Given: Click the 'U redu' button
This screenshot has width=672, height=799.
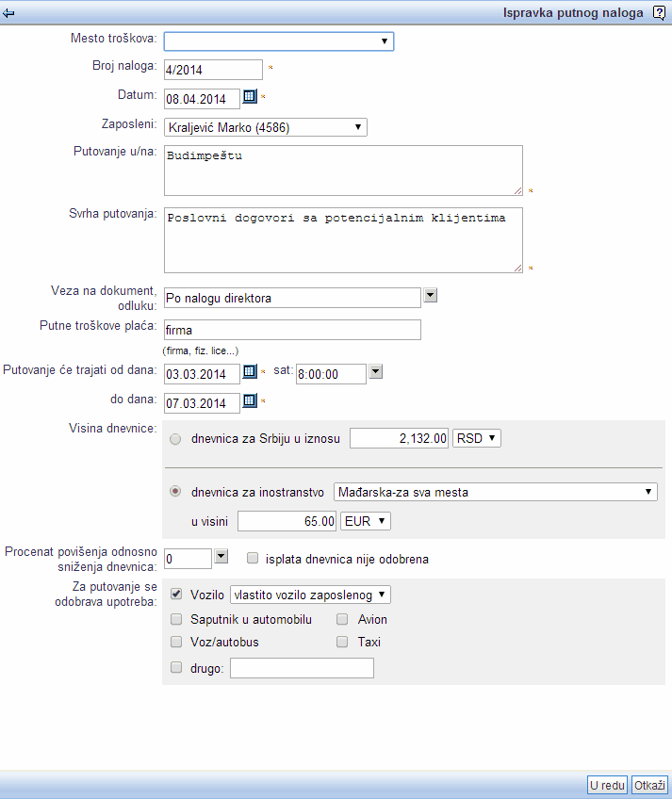Looking at the screenshot, I should coord(607,785).
